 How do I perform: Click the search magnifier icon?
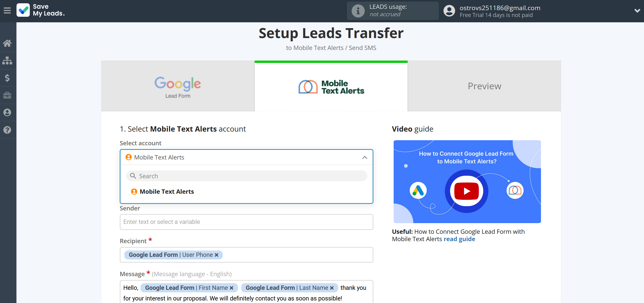point(133,176)
